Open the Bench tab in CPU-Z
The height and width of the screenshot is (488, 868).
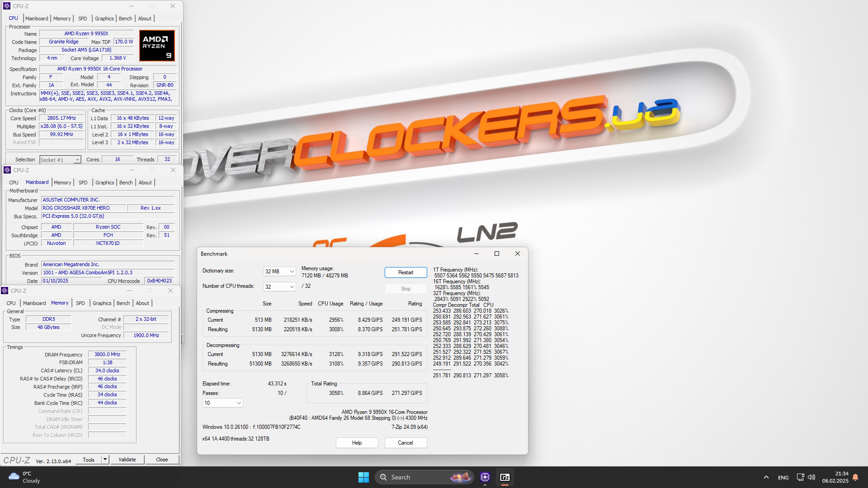tap(125, 19)
